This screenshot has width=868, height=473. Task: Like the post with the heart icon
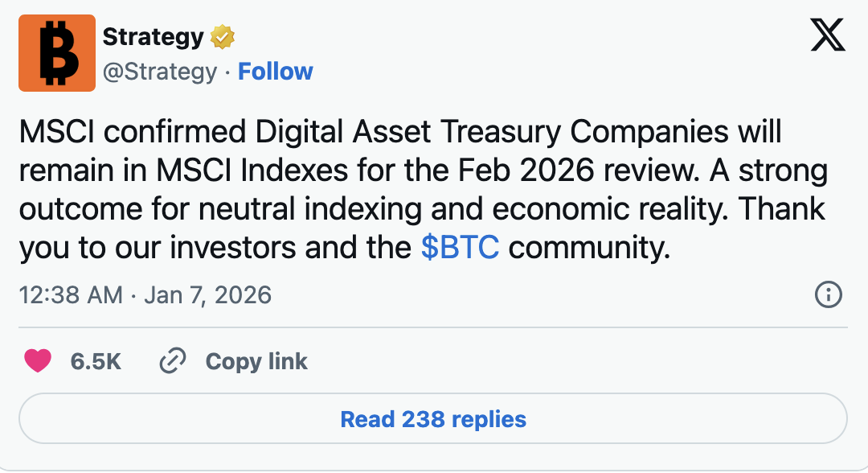coord(38,361)
